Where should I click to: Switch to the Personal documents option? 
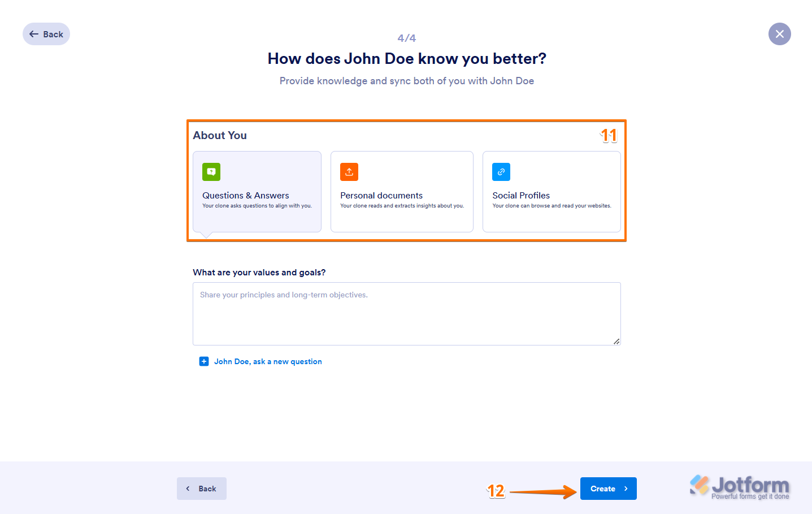(402, 192)
